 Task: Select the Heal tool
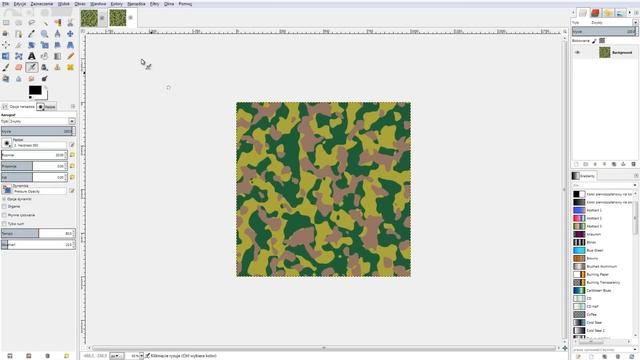70,67
